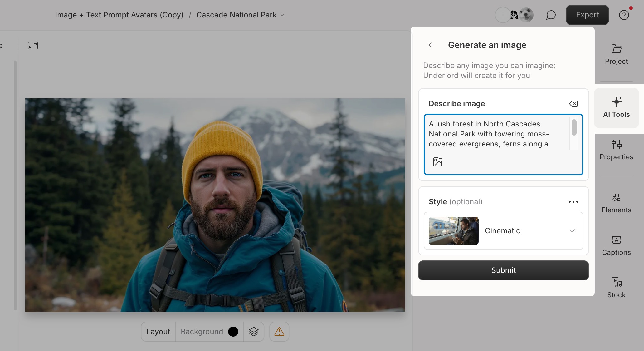
Task: Open the Cascade National Park scene dropdown
Action: pyautogui.click(x=282, y=15)
